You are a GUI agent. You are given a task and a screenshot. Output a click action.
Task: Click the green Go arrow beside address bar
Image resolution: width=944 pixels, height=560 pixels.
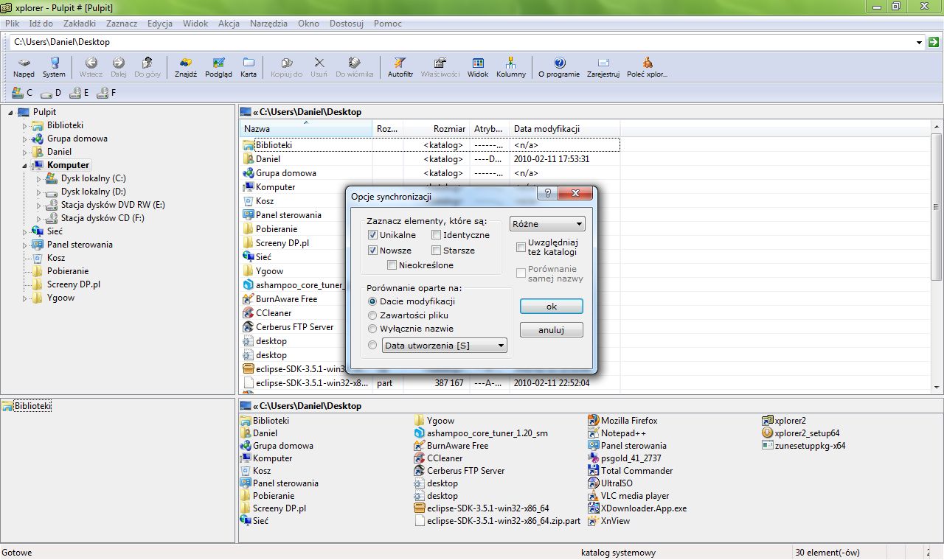[934, 42]
